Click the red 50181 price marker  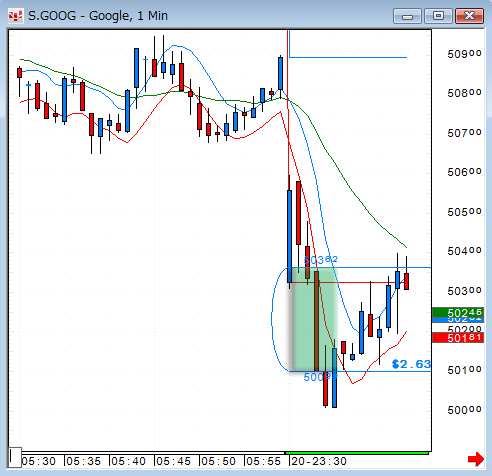tap(458, 338)
